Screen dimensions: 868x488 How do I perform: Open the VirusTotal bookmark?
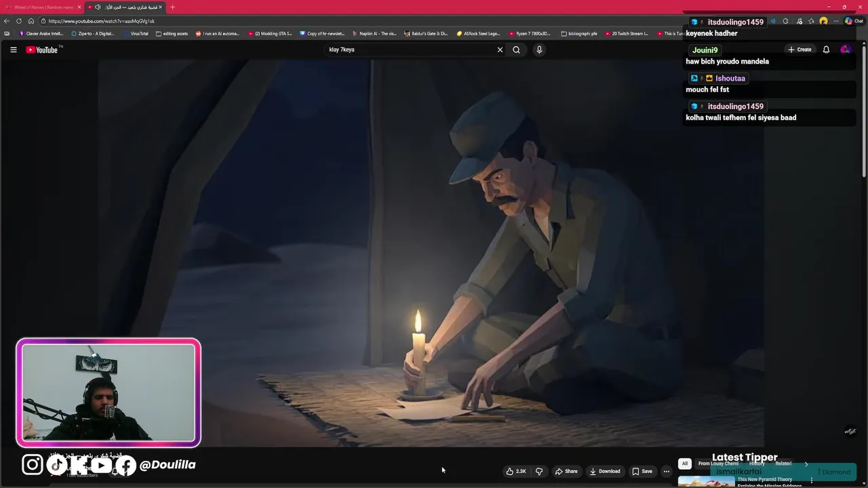136,33
